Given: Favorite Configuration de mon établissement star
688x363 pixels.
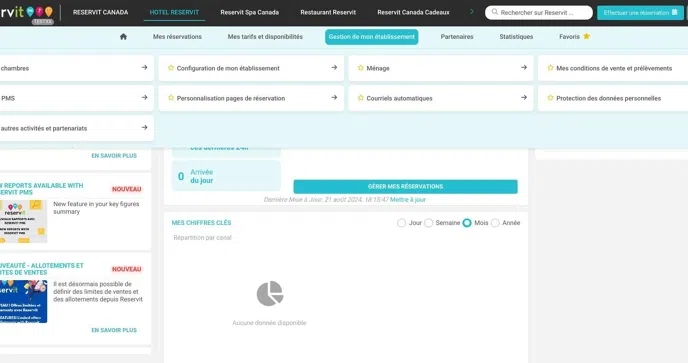Looking at the screenshot, I should pos(171,68).
